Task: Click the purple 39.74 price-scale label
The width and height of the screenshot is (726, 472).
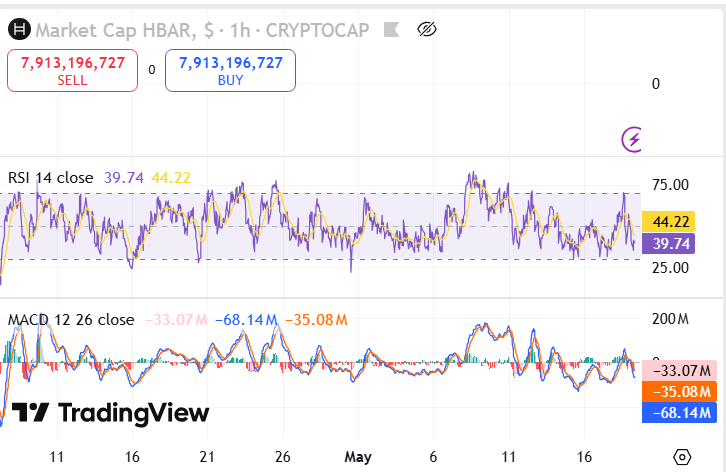Action: coord(668,244)
